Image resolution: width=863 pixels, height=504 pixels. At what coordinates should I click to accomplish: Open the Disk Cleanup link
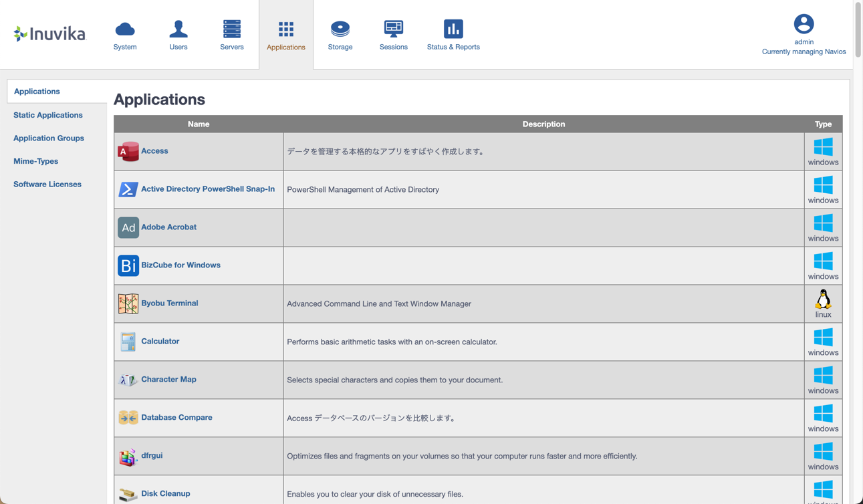(x=166, y=494)
